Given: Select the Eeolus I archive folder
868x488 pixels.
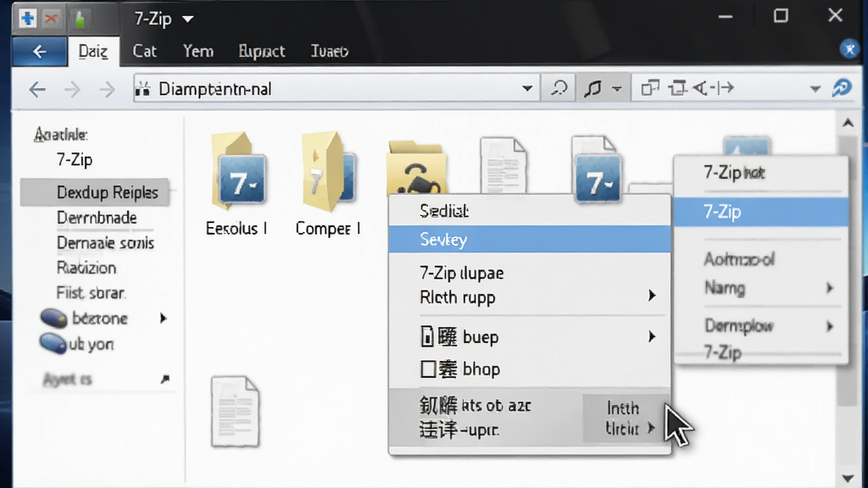Looking at the screenshot, I should coord(237,185).
